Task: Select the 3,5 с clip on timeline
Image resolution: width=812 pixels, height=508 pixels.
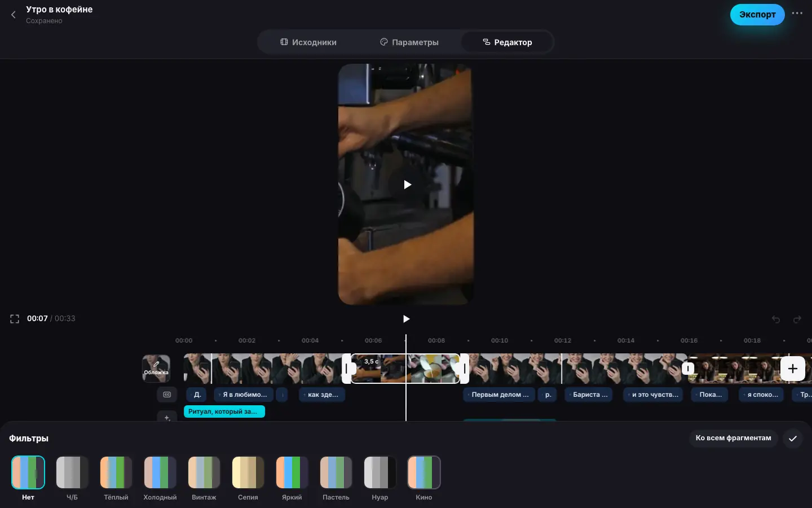Action: click(x=405, y=369)
